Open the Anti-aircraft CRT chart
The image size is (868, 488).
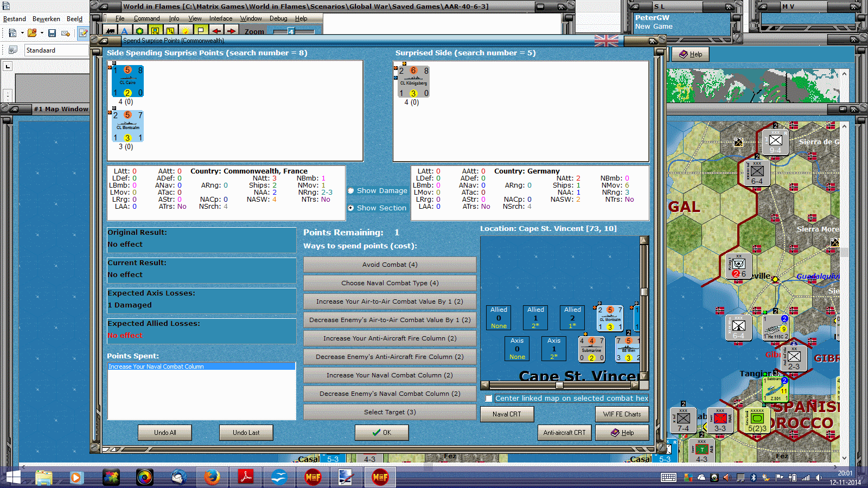click(565, 433)
